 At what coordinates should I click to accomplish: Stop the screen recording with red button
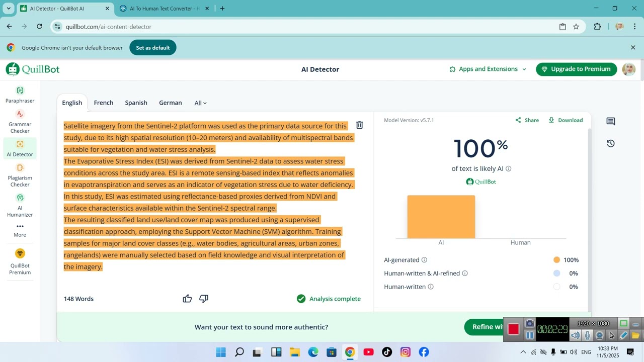click(513, 329)
